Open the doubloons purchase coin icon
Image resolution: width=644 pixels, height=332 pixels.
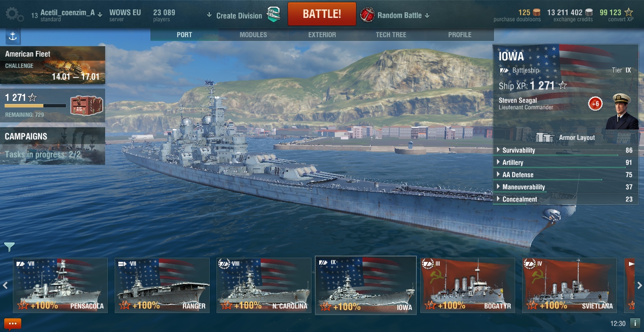click(x=537, y=12)
